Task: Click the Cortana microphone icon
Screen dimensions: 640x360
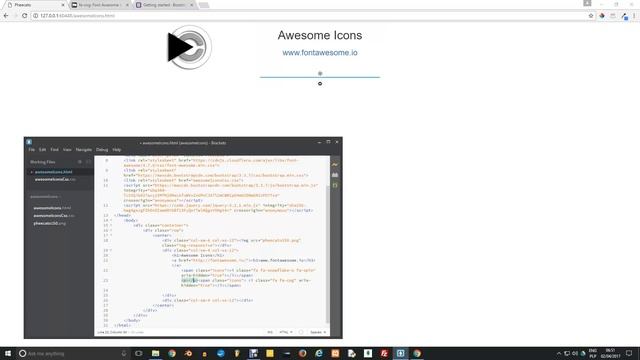Action: [124, 353]
